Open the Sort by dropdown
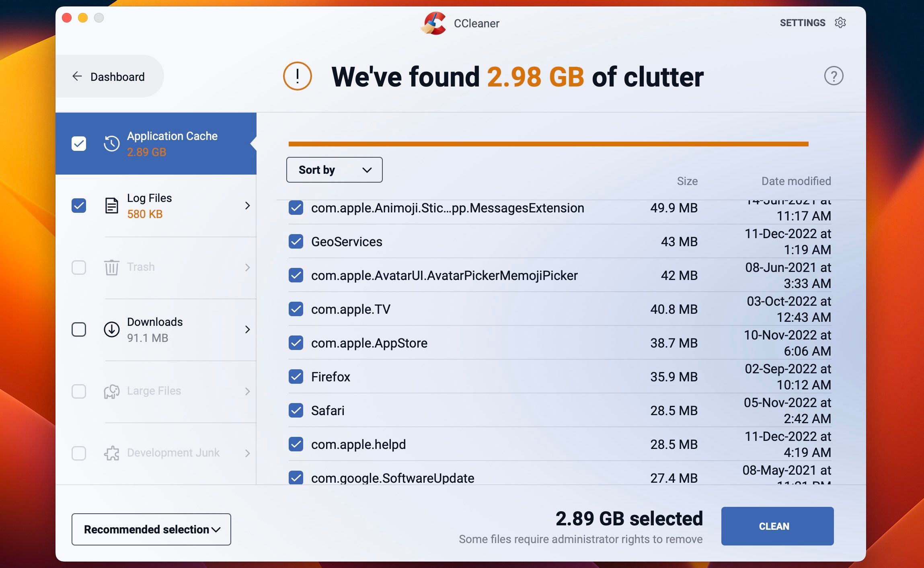Image resolution: width=924 pixels, height=568 pixels. [334, 170]
